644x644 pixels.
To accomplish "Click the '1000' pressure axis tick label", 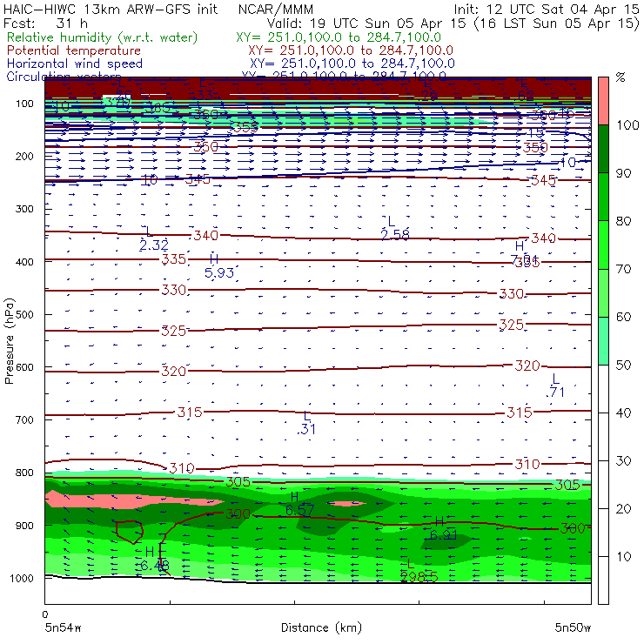I will tap(23, 578).
